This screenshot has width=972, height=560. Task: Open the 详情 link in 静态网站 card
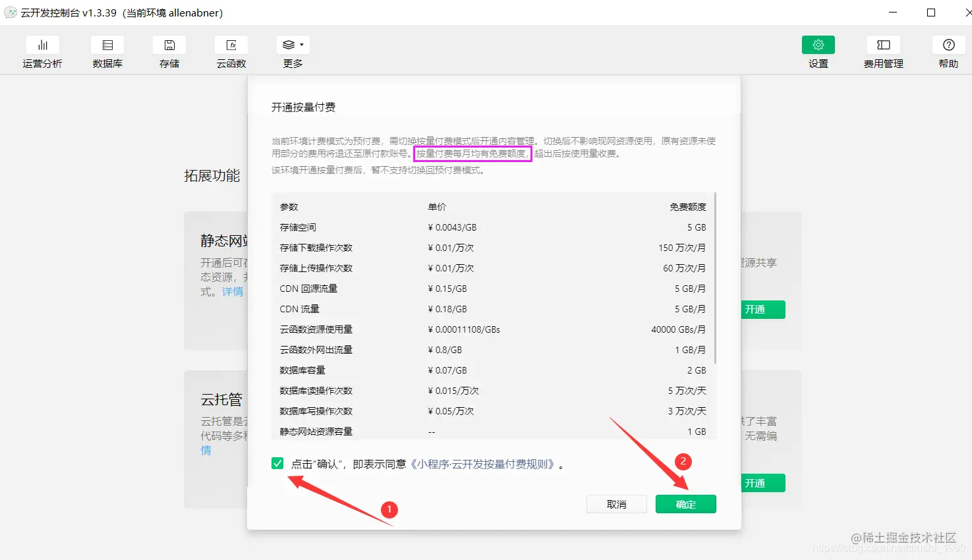(x=233, y=291)
